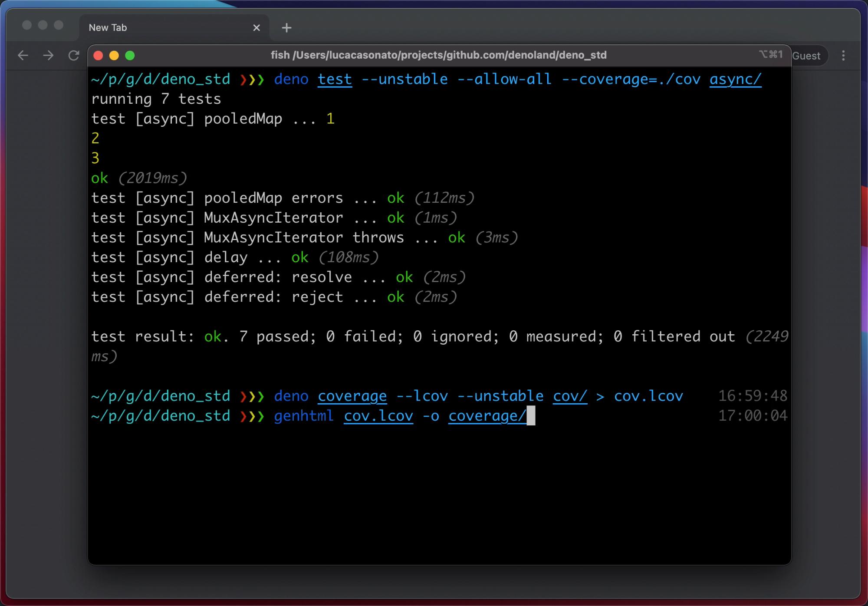Open a new tab with the plus button
Viewport: 868px width, 606px height.
click(x=286, y=28)
